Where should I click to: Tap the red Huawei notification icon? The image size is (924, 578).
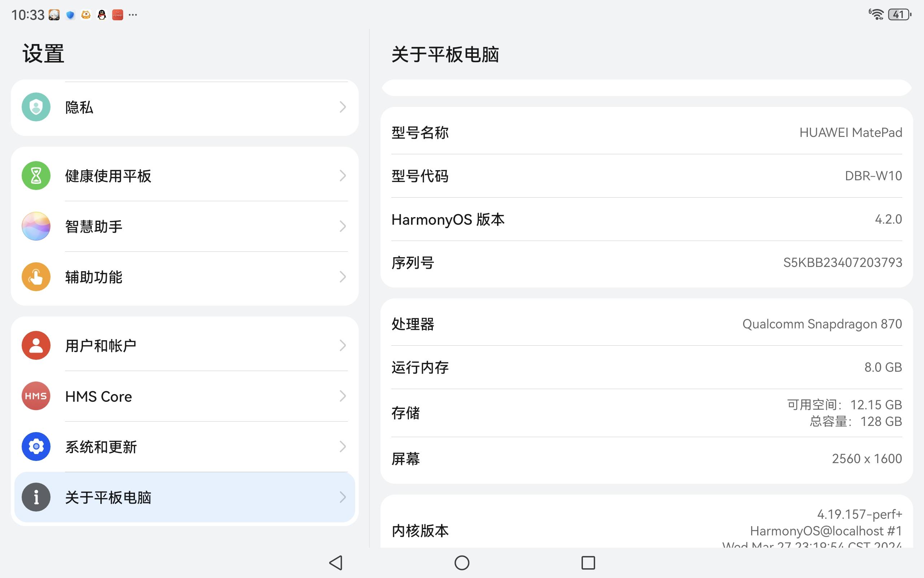tap(118, 15)
